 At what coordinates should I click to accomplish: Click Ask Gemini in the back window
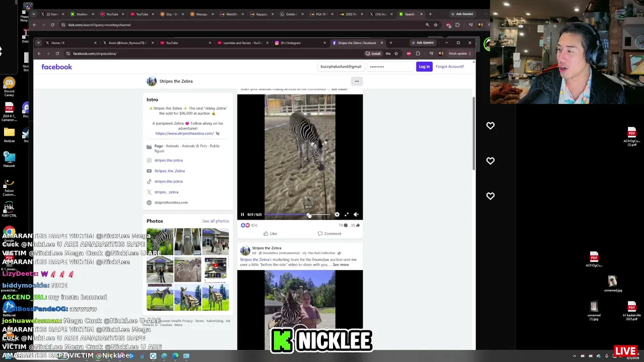tap(462, 14)
